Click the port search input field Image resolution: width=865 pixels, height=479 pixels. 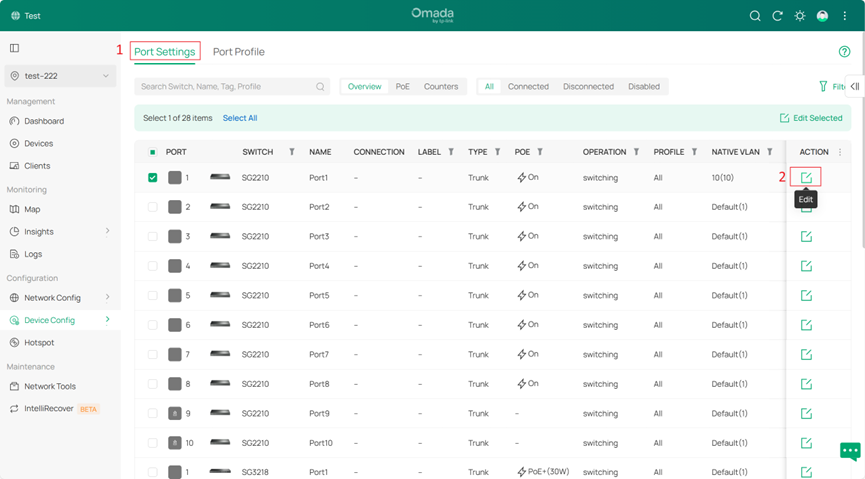pos(226,87)
